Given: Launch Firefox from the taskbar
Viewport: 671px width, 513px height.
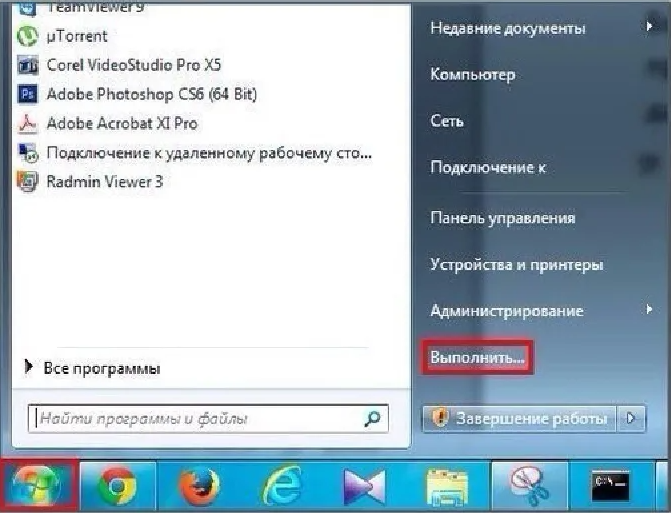Looking at the screenshot, I should [x=199, y=486].
